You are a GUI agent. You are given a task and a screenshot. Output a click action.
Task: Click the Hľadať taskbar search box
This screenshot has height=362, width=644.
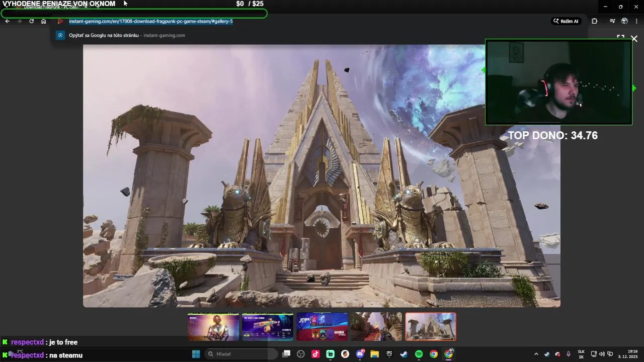(242, 354)
